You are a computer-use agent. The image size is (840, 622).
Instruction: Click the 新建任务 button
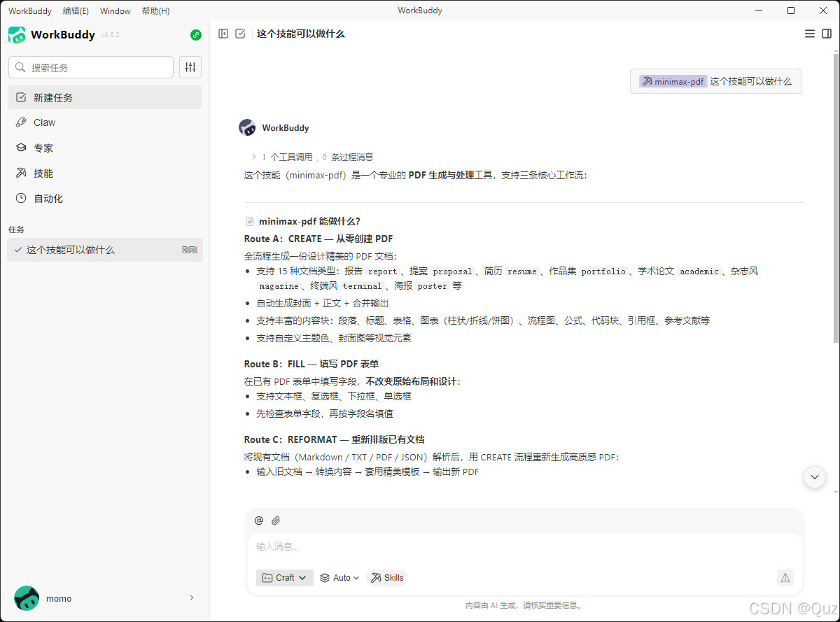[52, 97]
